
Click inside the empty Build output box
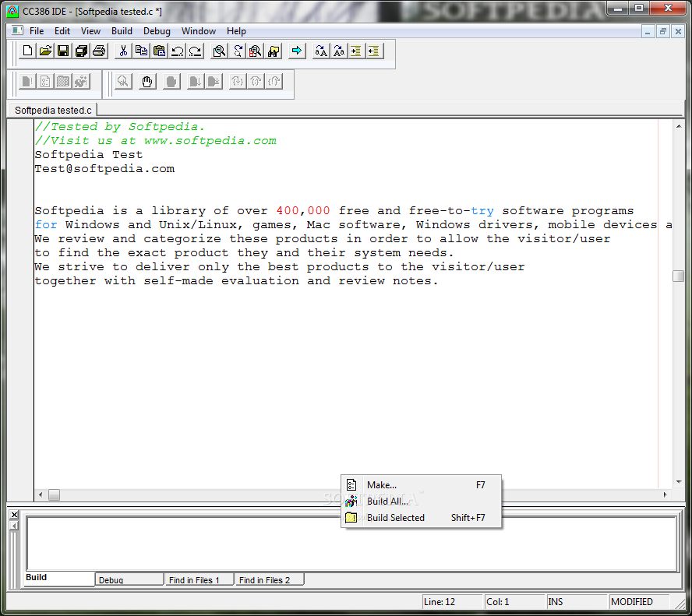[351, 544]
